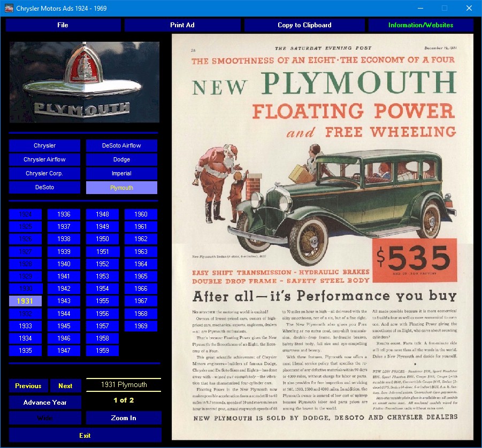Choose the year 1931
This screenshot has height=448, width=482.
25,301
